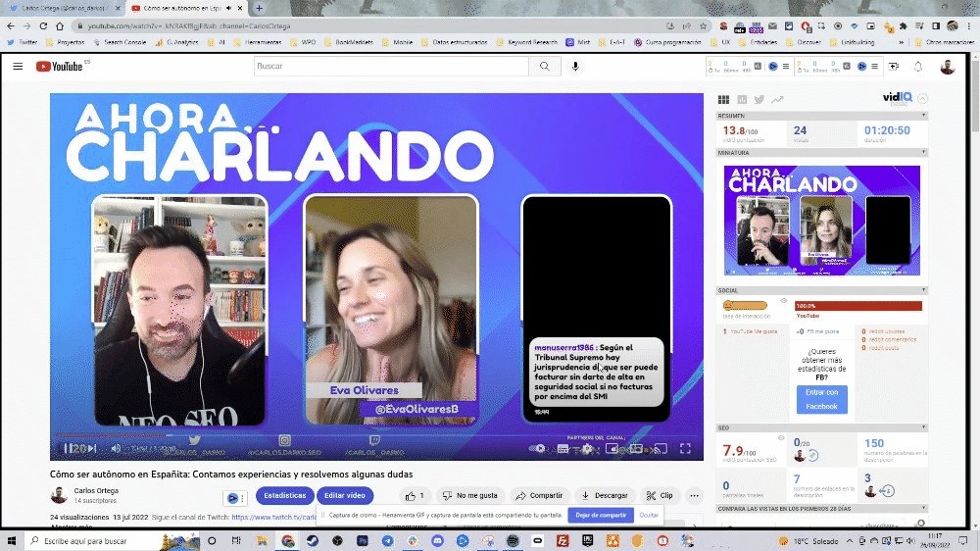Open the Twitter bookmark
Viewport: 980px width, 551px height.
click(23, 42)
